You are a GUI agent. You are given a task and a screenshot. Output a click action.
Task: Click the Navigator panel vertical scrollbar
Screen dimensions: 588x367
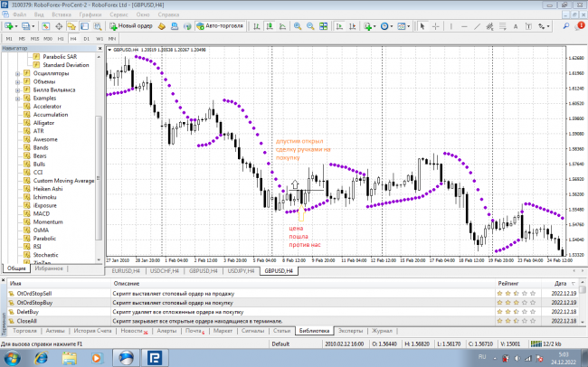100,181
